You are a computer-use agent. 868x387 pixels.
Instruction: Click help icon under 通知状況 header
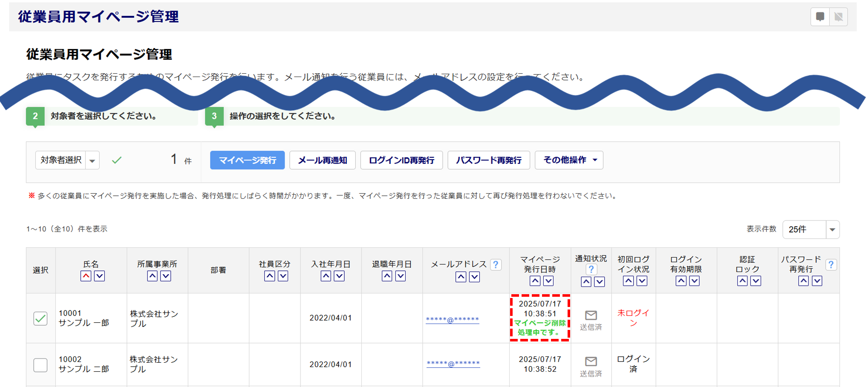click(591, 269)
